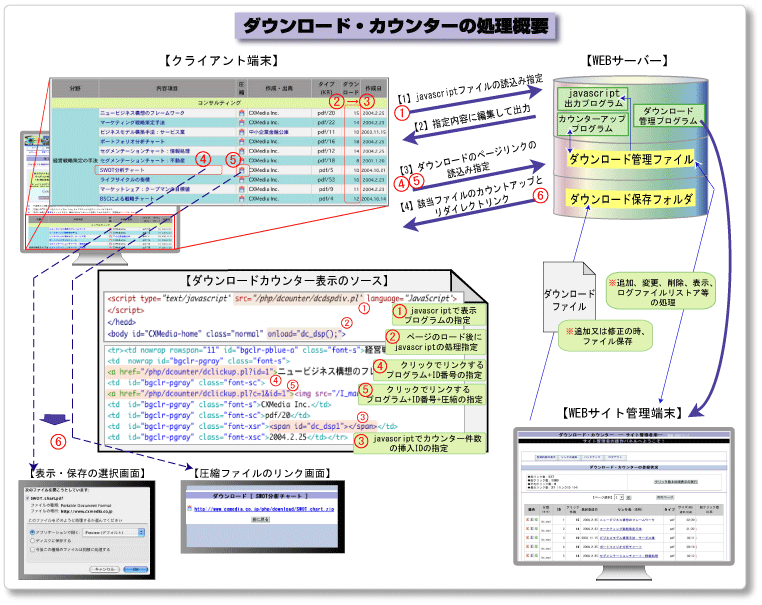This screenshot has height=605, width=762.
Task: Click the ダウンロード保存フォルダ label
Action: (x=631, y=199)
